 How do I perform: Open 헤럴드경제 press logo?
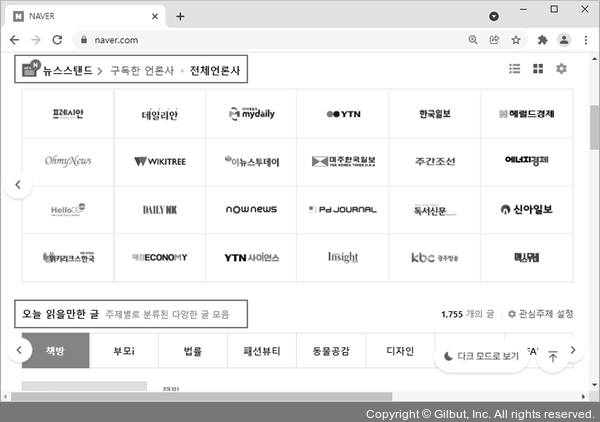[527, 114]
